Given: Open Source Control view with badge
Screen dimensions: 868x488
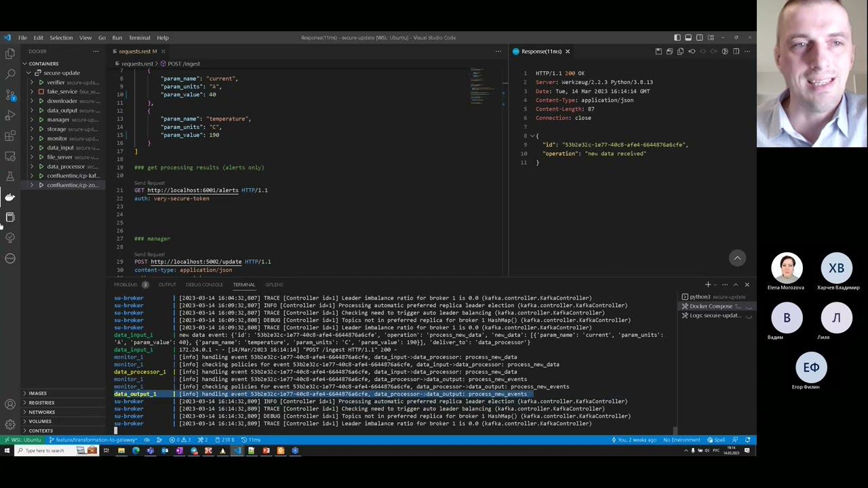Looking at the screenshot, I should pyautogui.click(x=10, y=94).
